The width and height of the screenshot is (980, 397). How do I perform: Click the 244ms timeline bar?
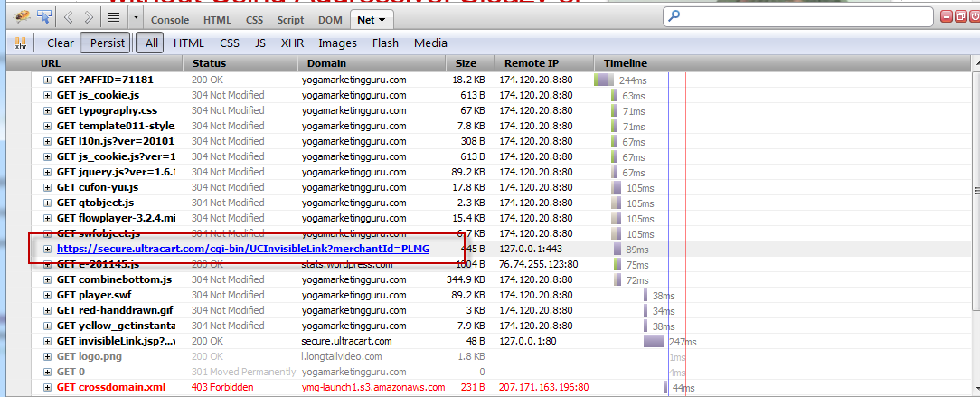(604, 80)
